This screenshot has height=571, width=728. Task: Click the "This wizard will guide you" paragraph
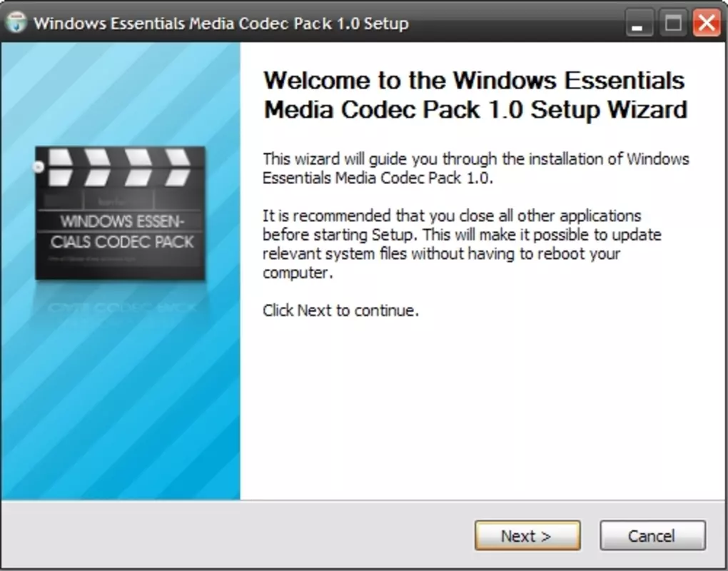point(476,168)
